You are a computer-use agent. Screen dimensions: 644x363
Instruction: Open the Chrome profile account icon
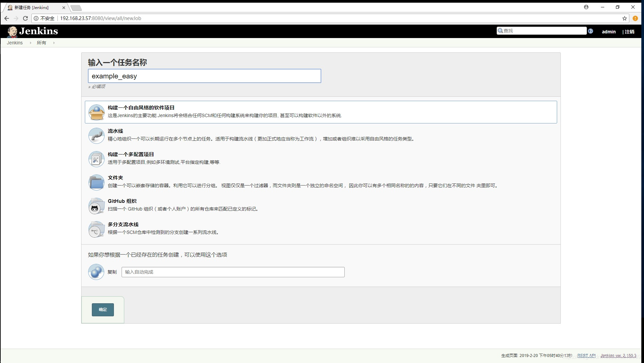586,7
